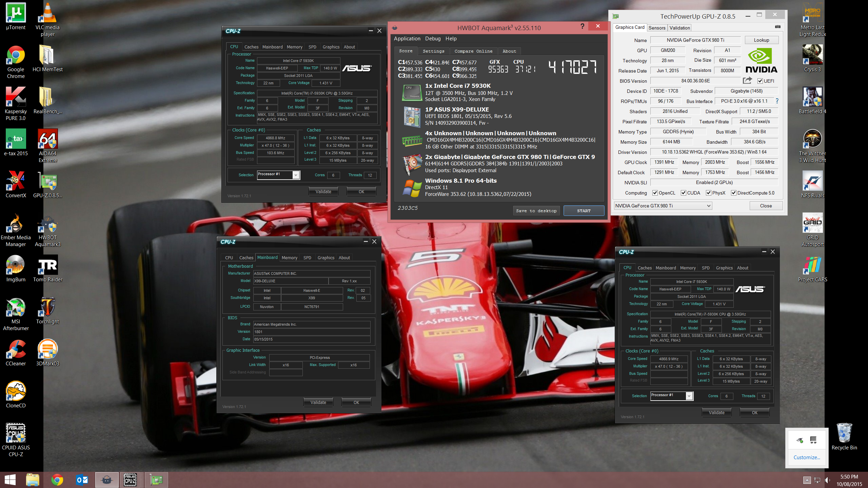Open the CCleaner desktop icon

coord(16,352)
